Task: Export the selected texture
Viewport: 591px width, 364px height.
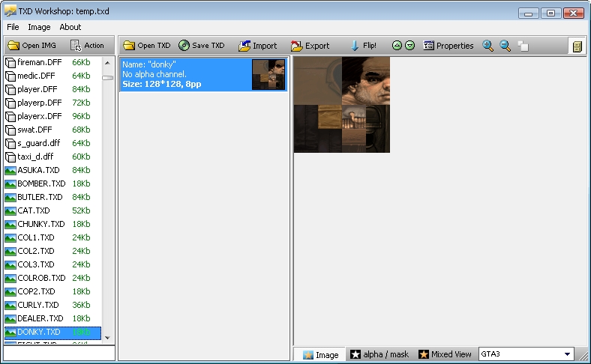Action: point(310,46)
